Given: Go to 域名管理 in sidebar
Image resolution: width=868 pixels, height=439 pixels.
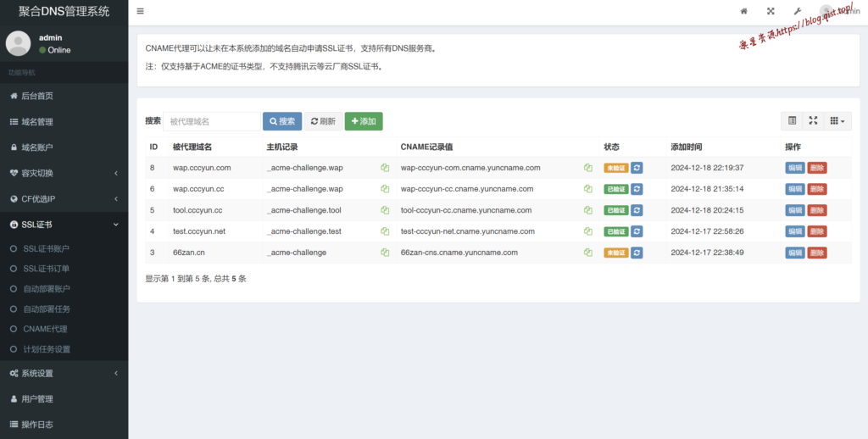Looking at the screenshot, I should 37,122.
